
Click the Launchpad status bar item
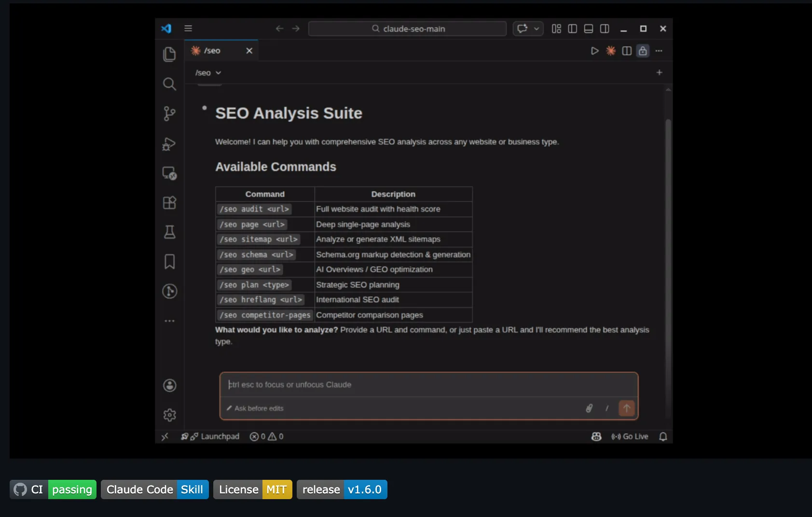210,436
